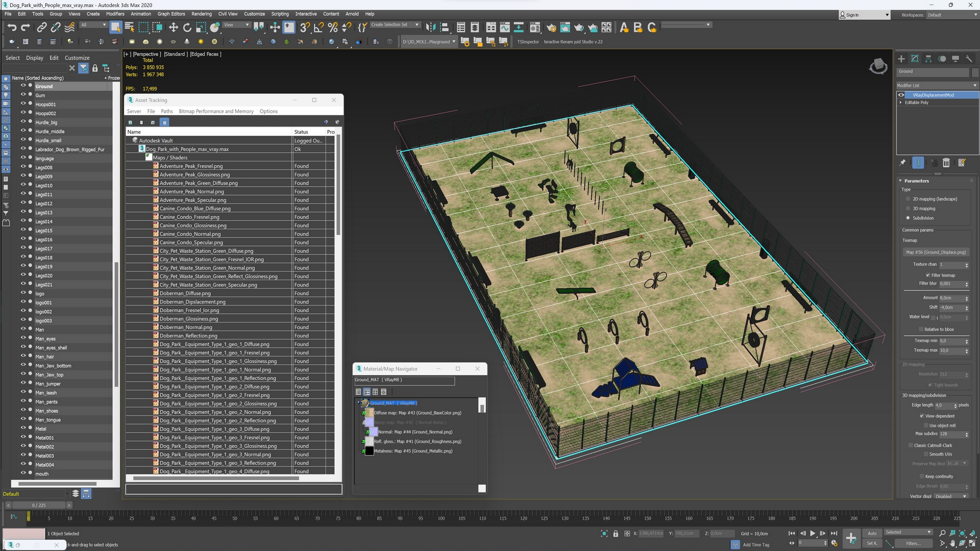Open the All selection filter dropdown
980x551 pixels.
tap(93, 24)
